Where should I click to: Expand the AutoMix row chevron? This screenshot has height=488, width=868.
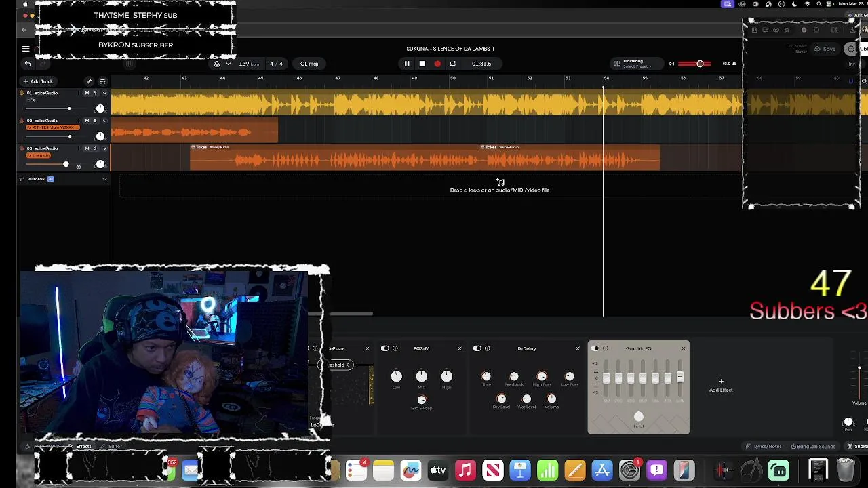pyautogui.click(x=104, y=179)
